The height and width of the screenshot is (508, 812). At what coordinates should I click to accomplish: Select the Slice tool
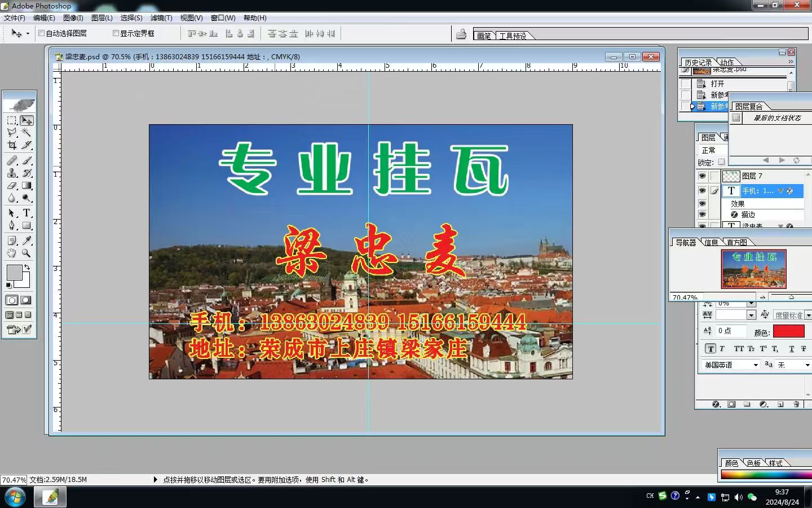[x=27, y=145]
